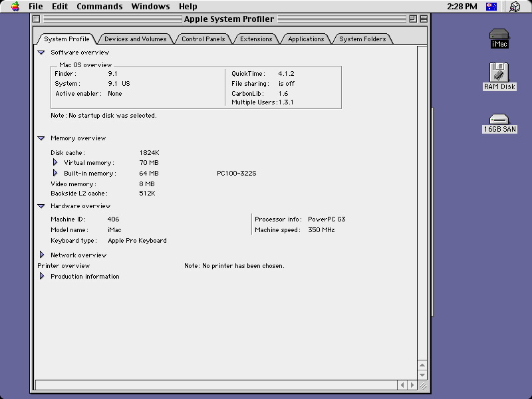
Task: Switch to the Extensions tab
Action: point(256,39)
